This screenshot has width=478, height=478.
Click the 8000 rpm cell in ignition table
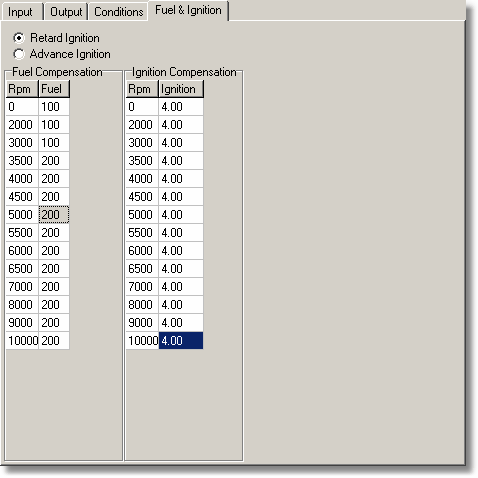click(x=142, y=304)
